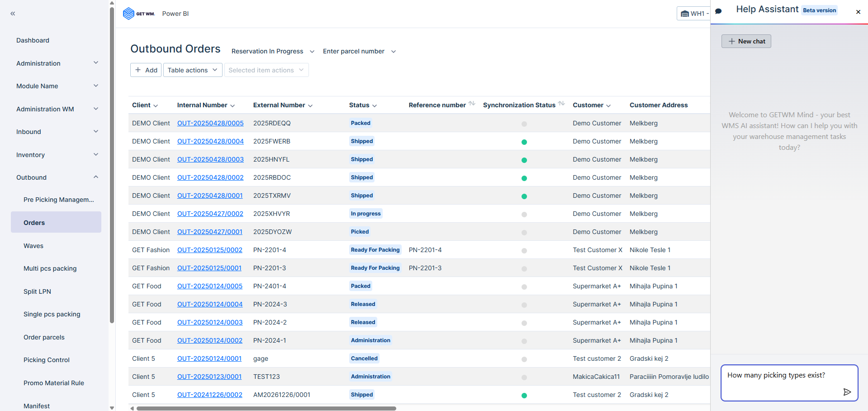Click green sync dot for AM20261226/0001 row
This screenshot has width=868, height=411.
pos(524,395)
